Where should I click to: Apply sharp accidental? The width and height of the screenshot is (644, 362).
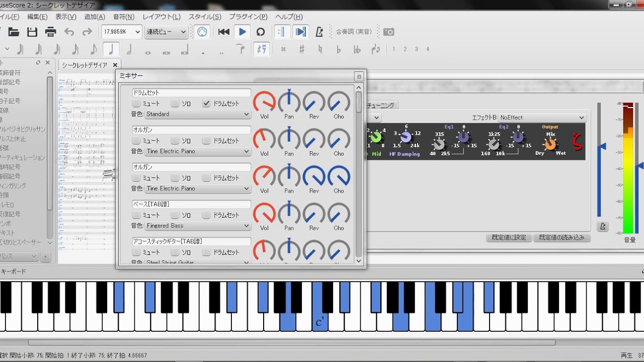[x=302, y=49]
